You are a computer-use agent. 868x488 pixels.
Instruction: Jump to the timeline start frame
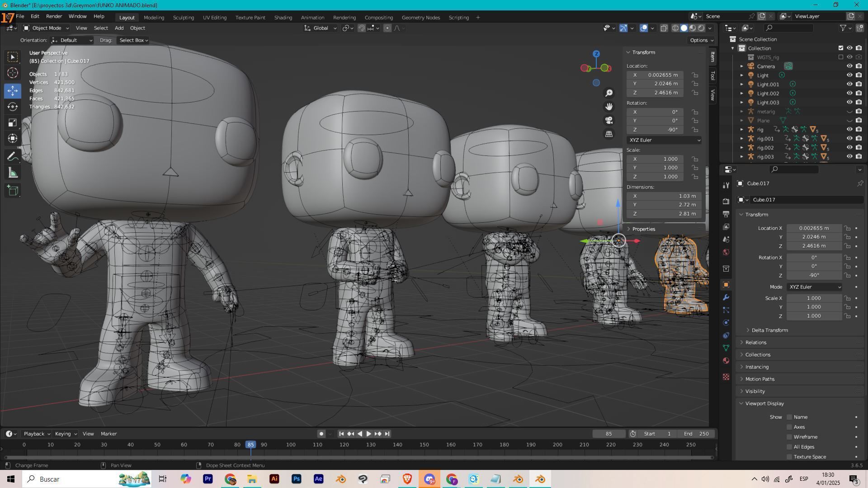(341, 434)
